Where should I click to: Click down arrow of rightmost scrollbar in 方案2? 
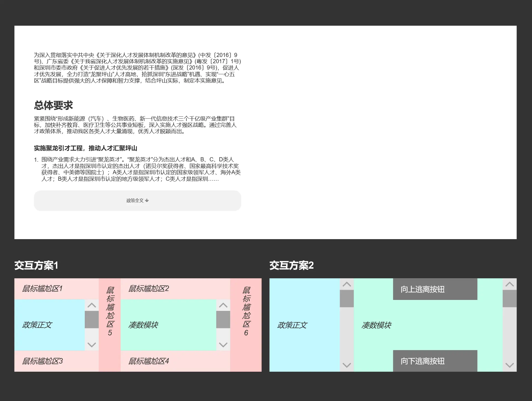click(x=510, y=365)
